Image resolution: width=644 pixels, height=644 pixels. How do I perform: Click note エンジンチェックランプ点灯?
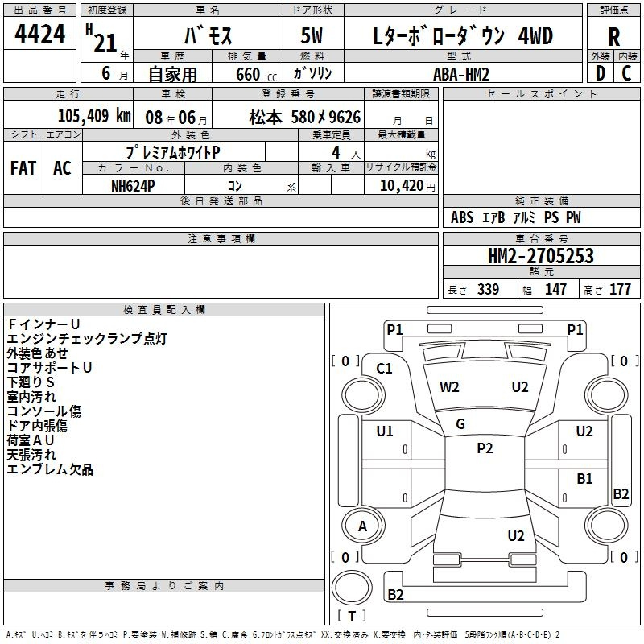point(87,339)
